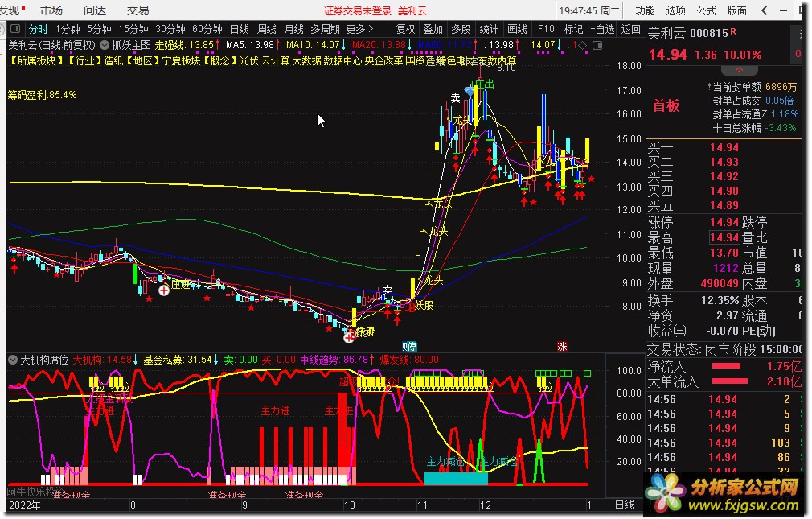Click the red 涨 marker on timeline
The width and height of the screenshot is (812, 519).
(562, 346)
